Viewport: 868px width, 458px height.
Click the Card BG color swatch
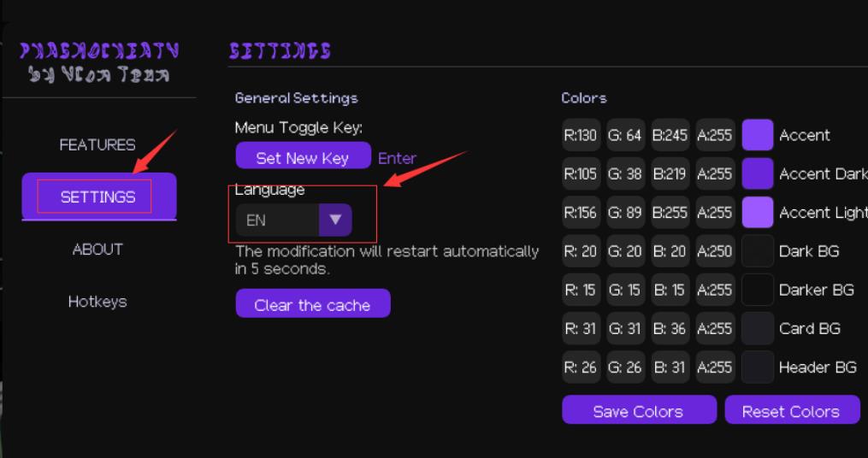[758, 328]
